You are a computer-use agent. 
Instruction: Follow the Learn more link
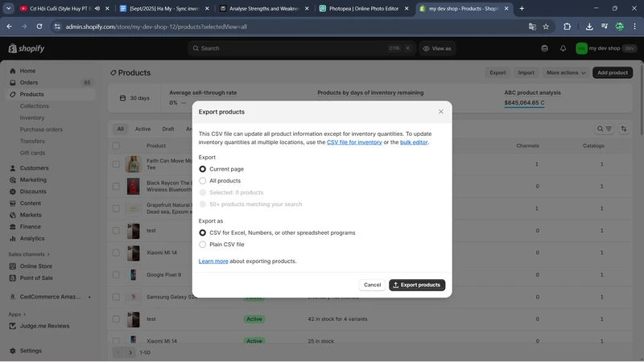pos(213,261)
